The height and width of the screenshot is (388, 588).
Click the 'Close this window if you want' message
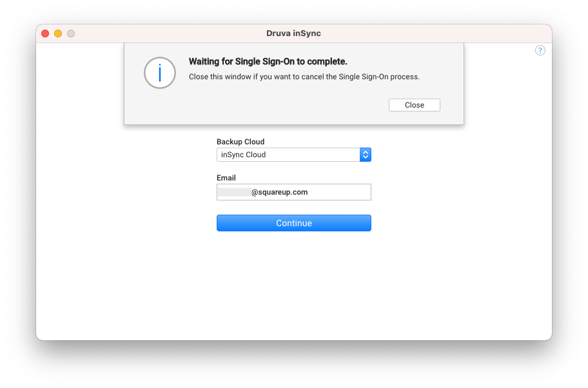click(304, 77)
